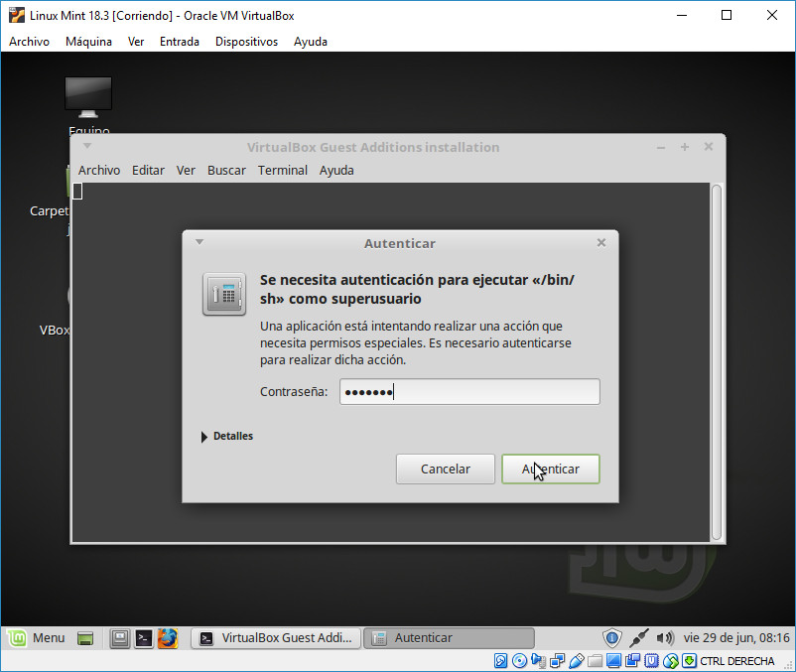Click the show desktop icon in the panel
The width and height of the screenshot is (796, 672).
(x=85, y=638)
